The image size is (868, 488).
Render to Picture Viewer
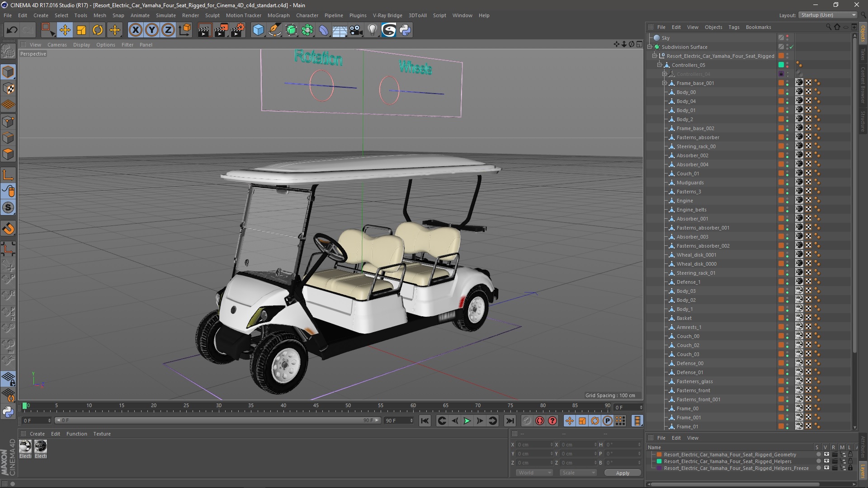coord(221,30)
